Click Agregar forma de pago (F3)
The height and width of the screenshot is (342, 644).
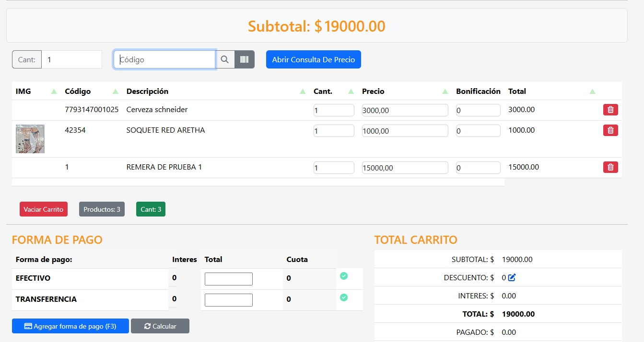pos(70,326)
